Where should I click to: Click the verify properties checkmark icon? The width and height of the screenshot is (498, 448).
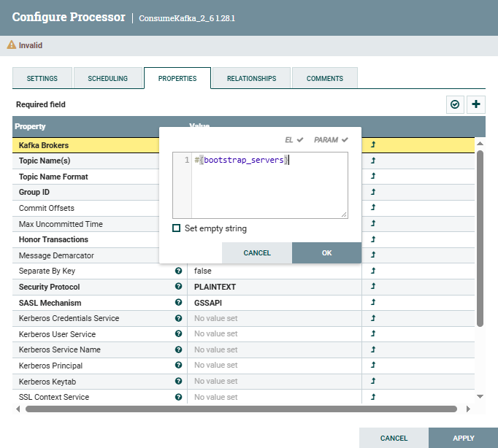[455, 104]
